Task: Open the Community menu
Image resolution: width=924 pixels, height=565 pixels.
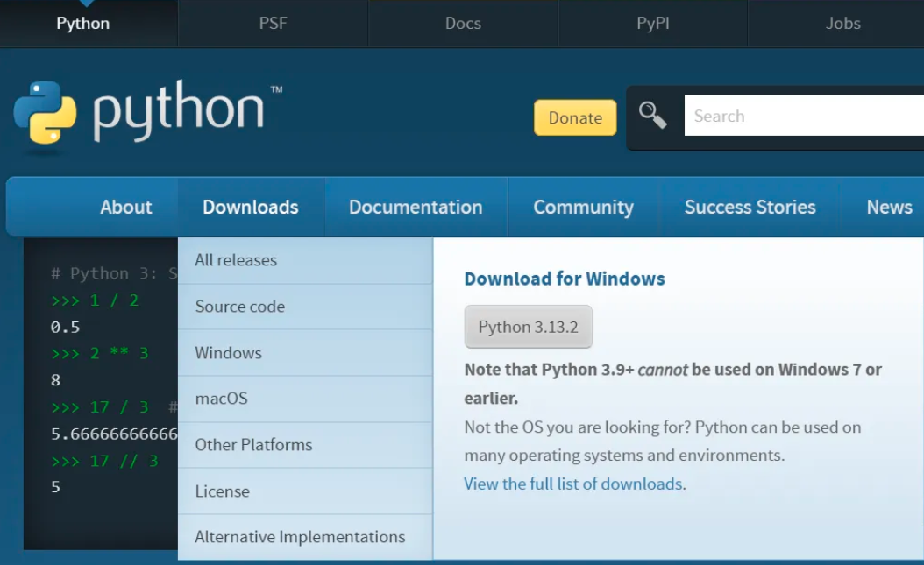Action: point(583,207)
